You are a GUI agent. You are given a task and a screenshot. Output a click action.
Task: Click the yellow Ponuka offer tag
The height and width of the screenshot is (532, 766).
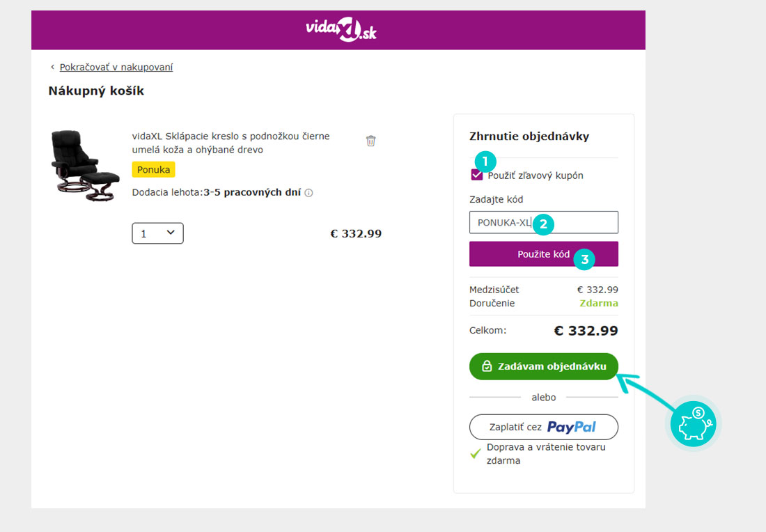tap(153, 169)
